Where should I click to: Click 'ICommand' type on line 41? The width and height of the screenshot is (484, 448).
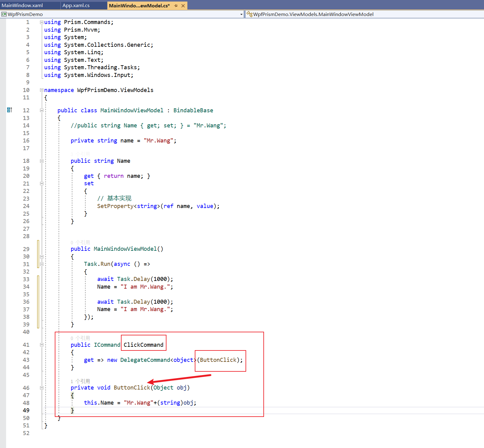[x=107, y=345]
